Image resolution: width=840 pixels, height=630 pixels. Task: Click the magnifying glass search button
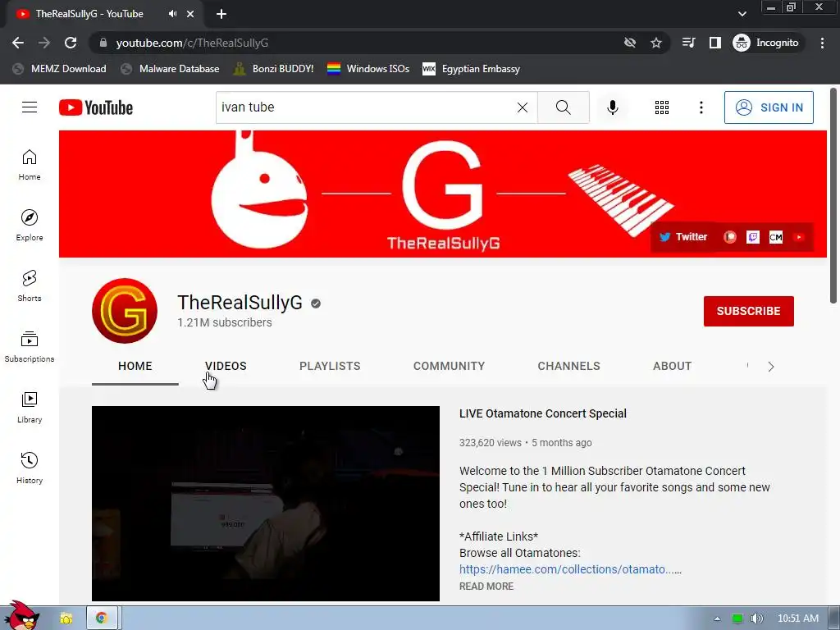point(563,107)
